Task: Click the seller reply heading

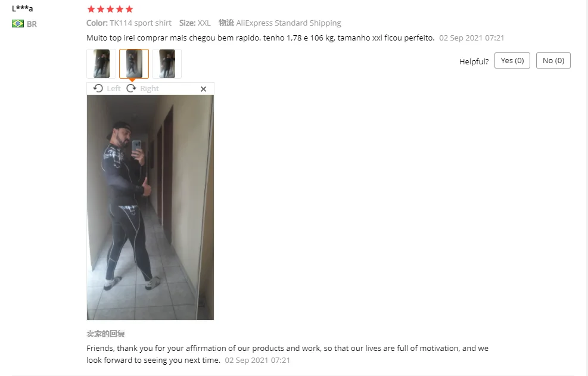Action: click(106, 334)
